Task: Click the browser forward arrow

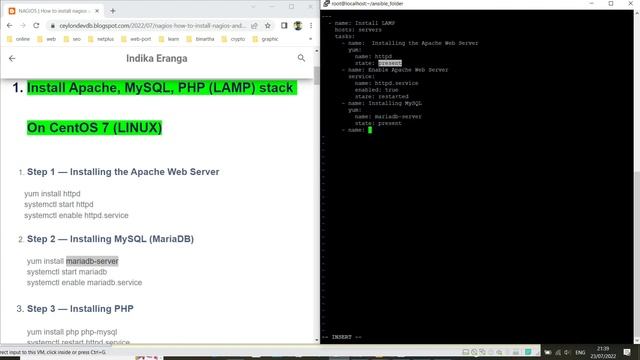Action: 23,25
